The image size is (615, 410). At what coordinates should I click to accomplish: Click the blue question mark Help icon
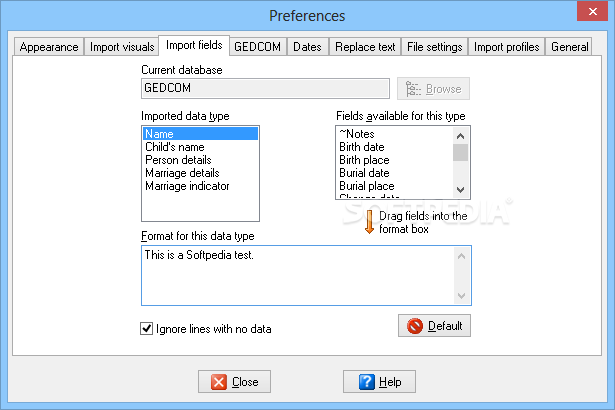click(x=367, y=382)
